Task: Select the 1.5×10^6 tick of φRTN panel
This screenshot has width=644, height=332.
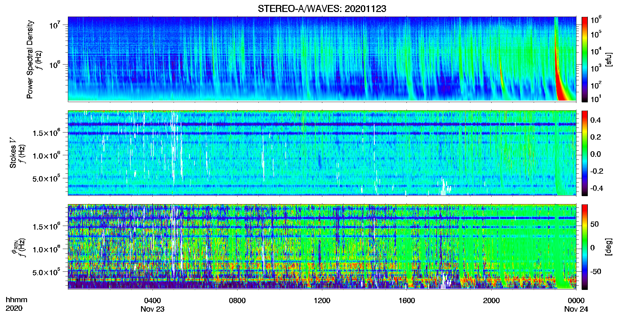Action: (46, 227)
